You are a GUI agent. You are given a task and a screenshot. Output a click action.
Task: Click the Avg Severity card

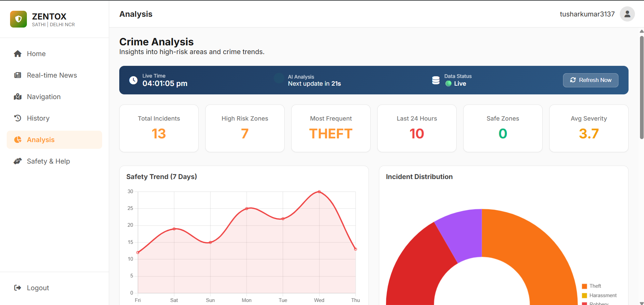pos(589,128)
